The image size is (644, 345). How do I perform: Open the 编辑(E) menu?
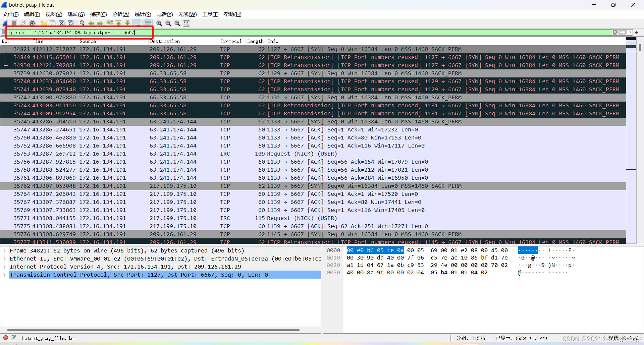[x=32, y=14]
